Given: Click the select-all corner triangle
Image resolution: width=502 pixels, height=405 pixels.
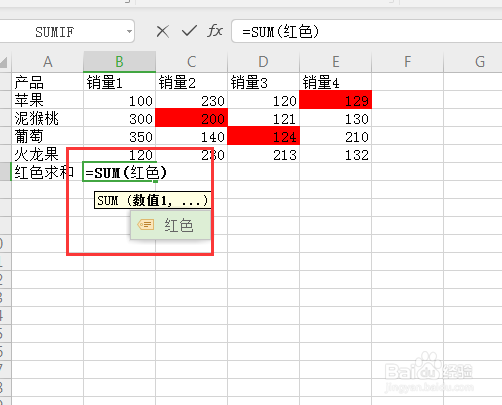Looking at the screenshot, I should click(x=4, y=62).
